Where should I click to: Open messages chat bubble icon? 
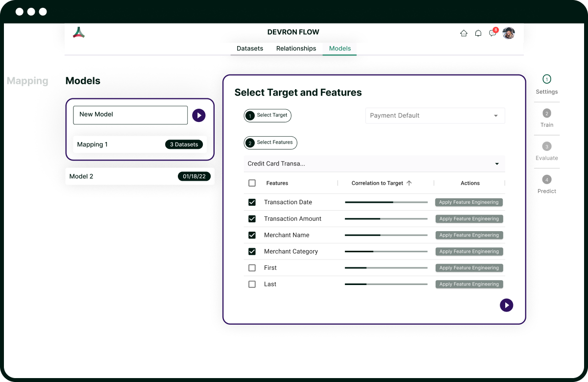[492, 33]
